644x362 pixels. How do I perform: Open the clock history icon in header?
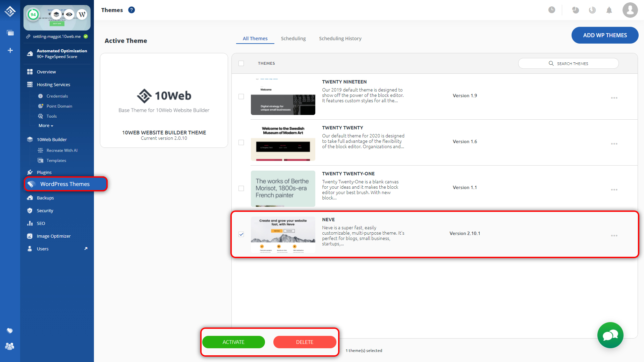coord(552,10)
